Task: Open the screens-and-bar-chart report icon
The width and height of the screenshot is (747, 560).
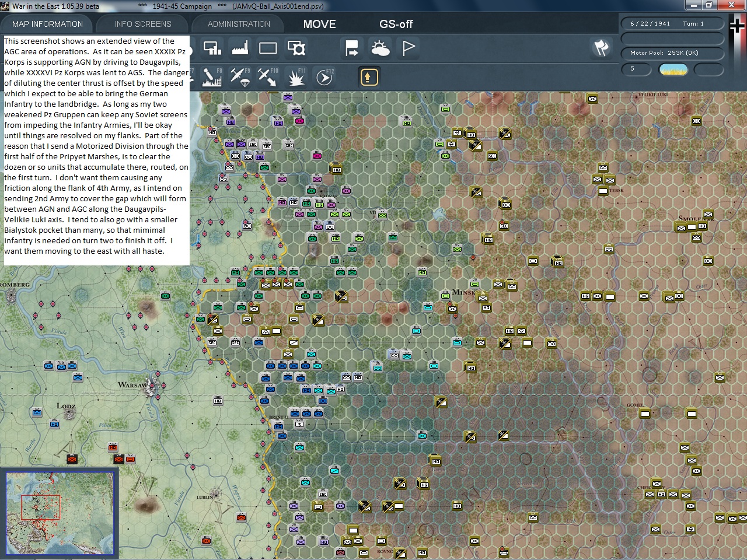Action: click(x=212, y=48)
